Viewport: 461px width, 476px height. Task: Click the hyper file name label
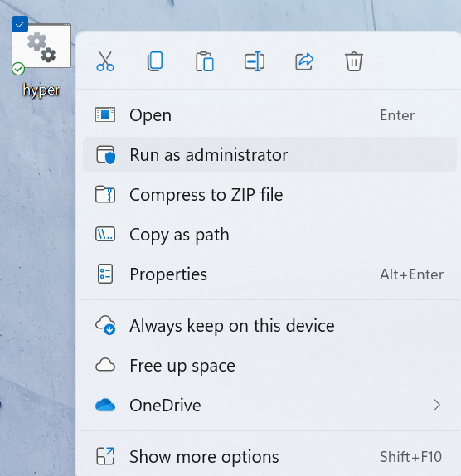click(x=41, y=90)
